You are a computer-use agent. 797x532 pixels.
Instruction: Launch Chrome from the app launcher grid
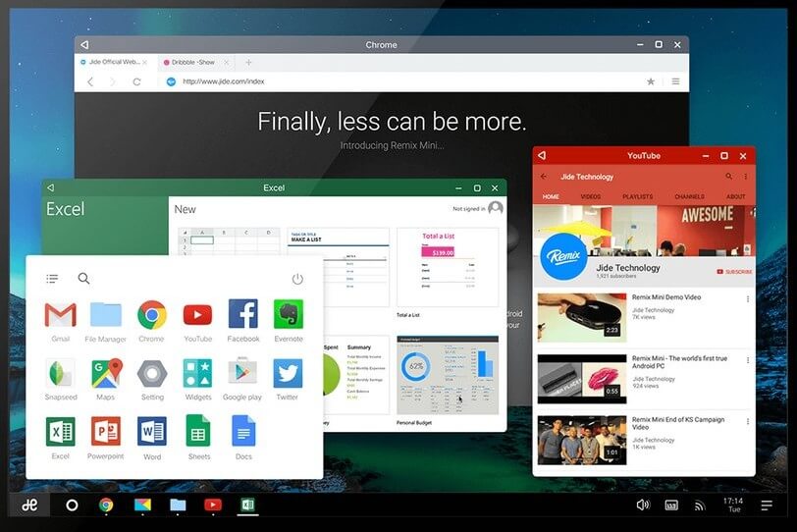151,314
